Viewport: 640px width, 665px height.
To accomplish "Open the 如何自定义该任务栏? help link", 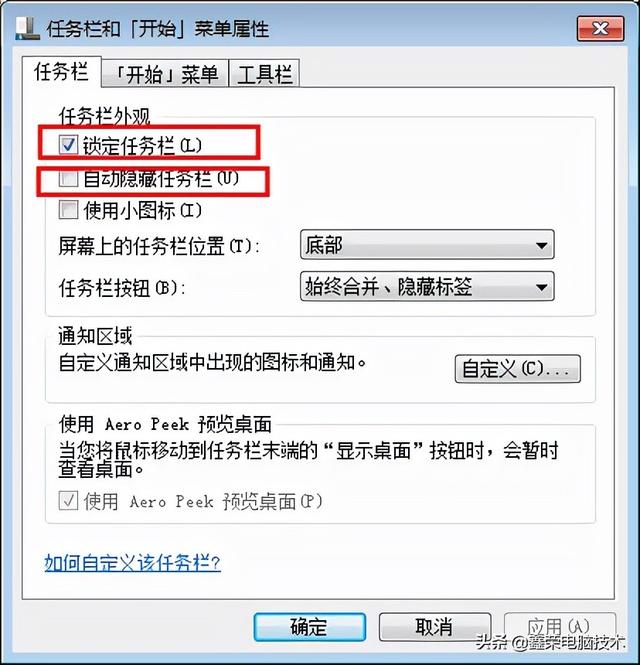I will click(x=133, y=563).
